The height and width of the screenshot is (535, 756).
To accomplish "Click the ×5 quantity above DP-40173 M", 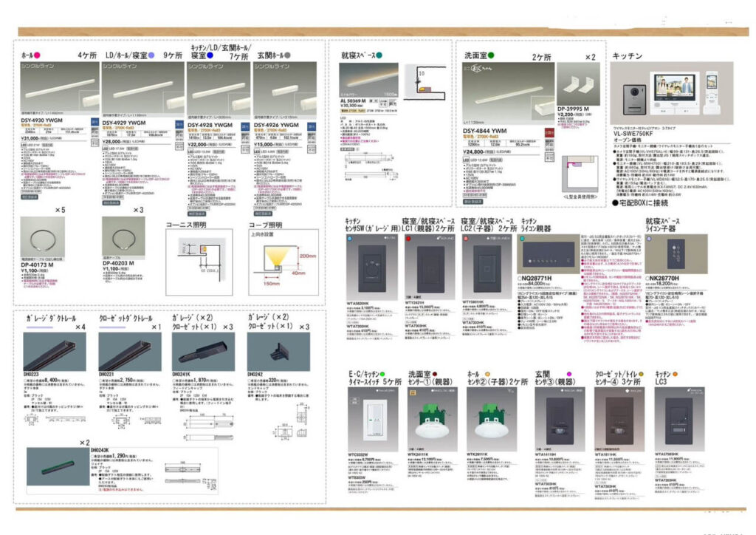I will point(60,210).
